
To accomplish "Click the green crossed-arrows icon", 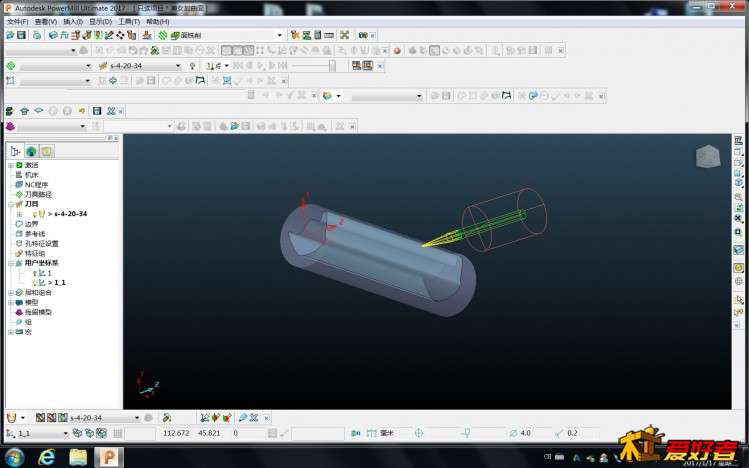I will pos(344,35).
